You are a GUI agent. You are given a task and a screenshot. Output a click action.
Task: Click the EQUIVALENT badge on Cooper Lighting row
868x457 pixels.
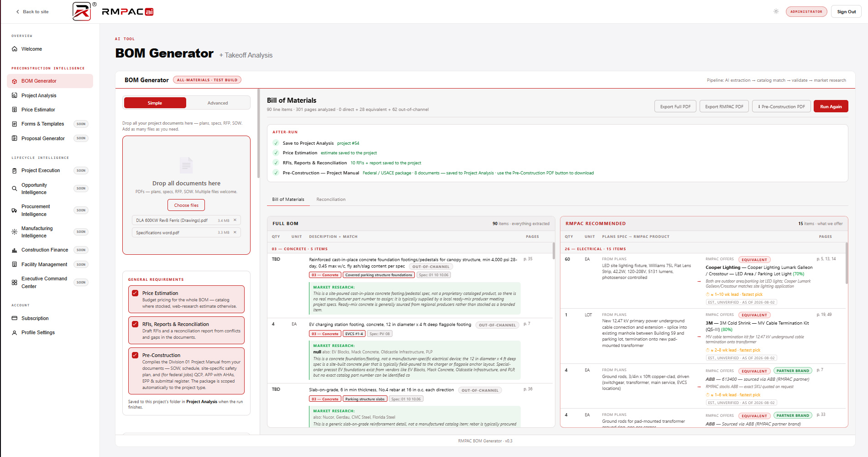pos(754,260)
